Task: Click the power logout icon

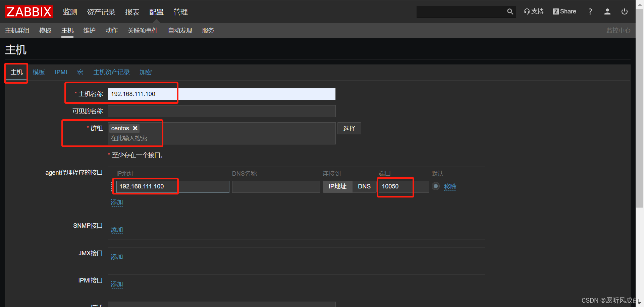Action: pyautogui.click(x=624, y=11)
